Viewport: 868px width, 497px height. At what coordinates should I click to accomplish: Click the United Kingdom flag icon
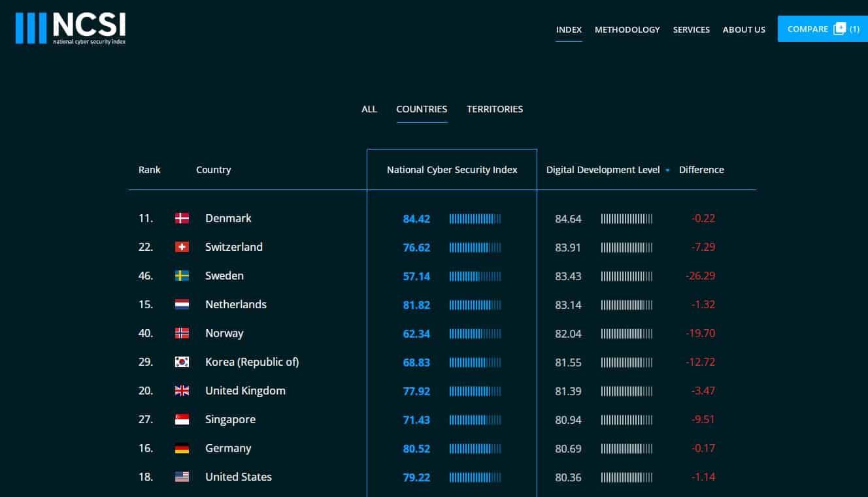(x=182, y=391)
